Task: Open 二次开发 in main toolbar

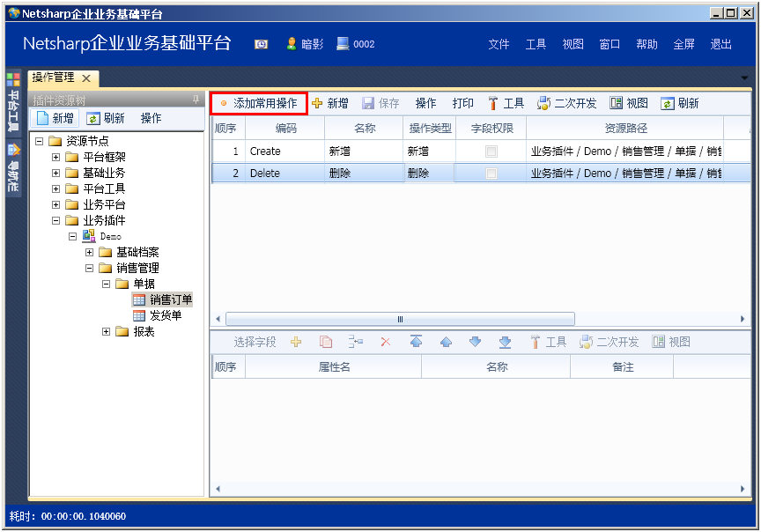Action: click(566, 103)
